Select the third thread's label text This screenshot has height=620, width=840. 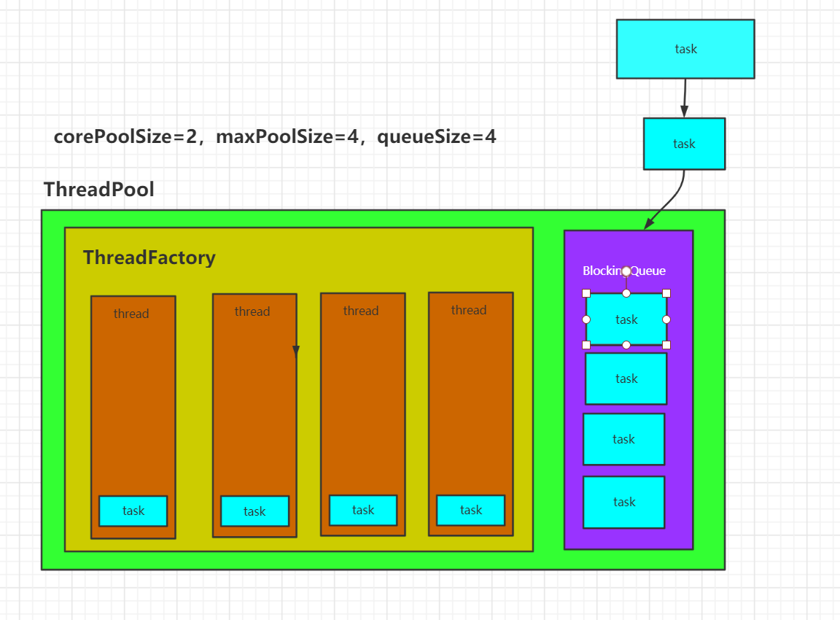(361, 311)
